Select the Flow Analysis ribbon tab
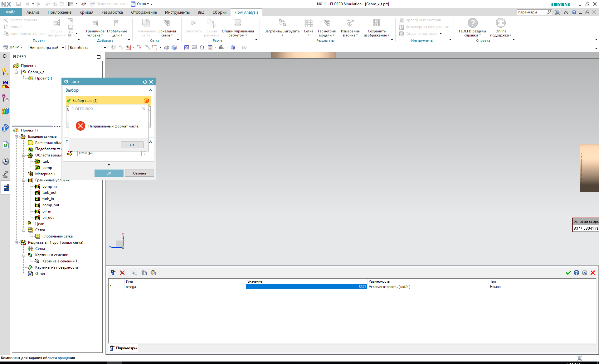This screenshot has width=599, height=364. point(246,12)
